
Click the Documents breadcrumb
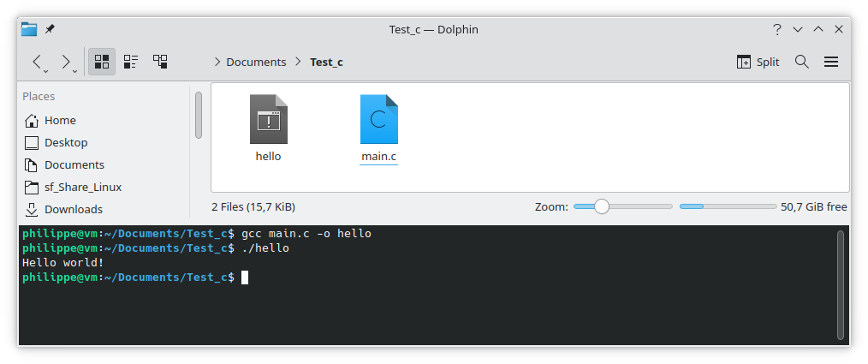256,62
